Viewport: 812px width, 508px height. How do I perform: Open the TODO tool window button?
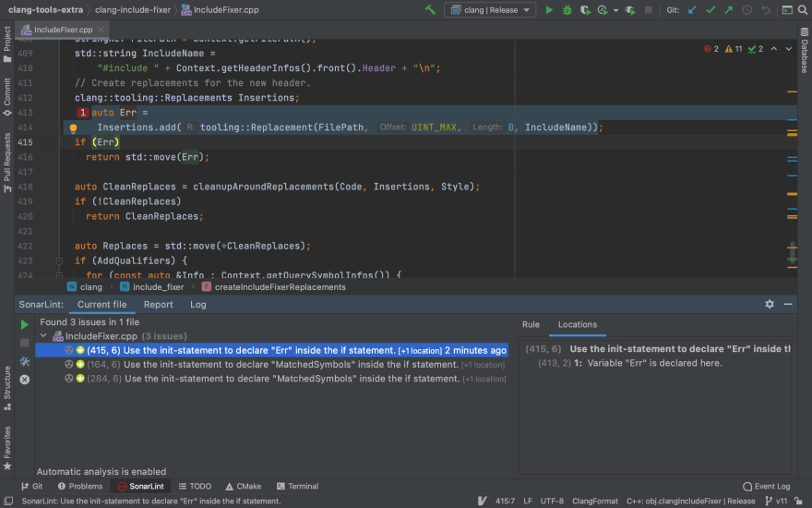click(x=195, y=486)
